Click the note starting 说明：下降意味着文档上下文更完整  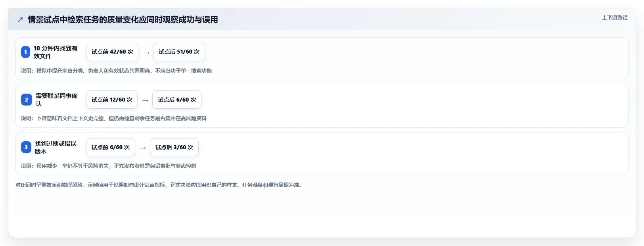point(114,118)
